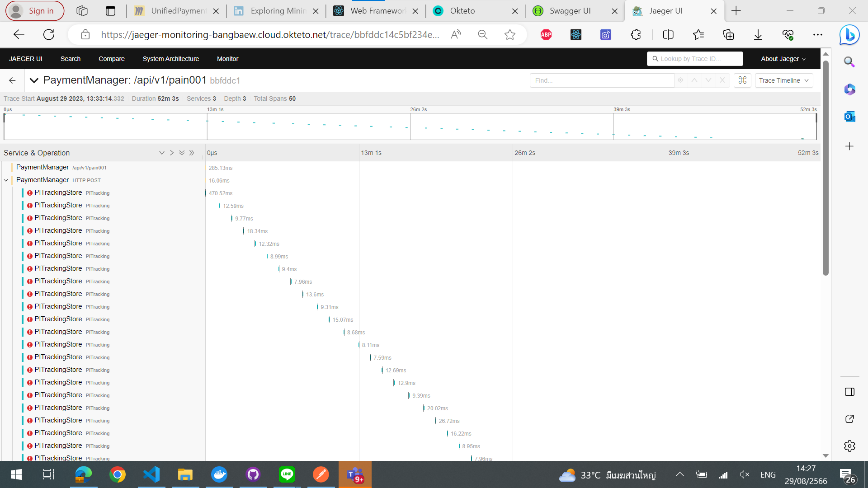
Task: Collapse the PaymentManager HTTP POST span
Action: tap(6, 180)
